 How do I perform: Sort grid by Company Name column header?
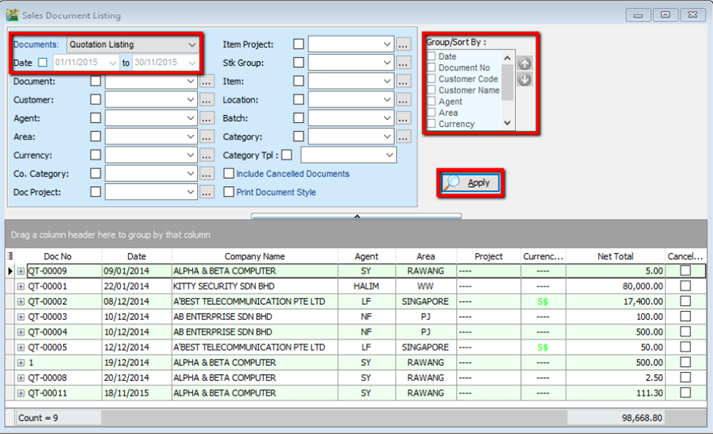(x=253, y=256)
